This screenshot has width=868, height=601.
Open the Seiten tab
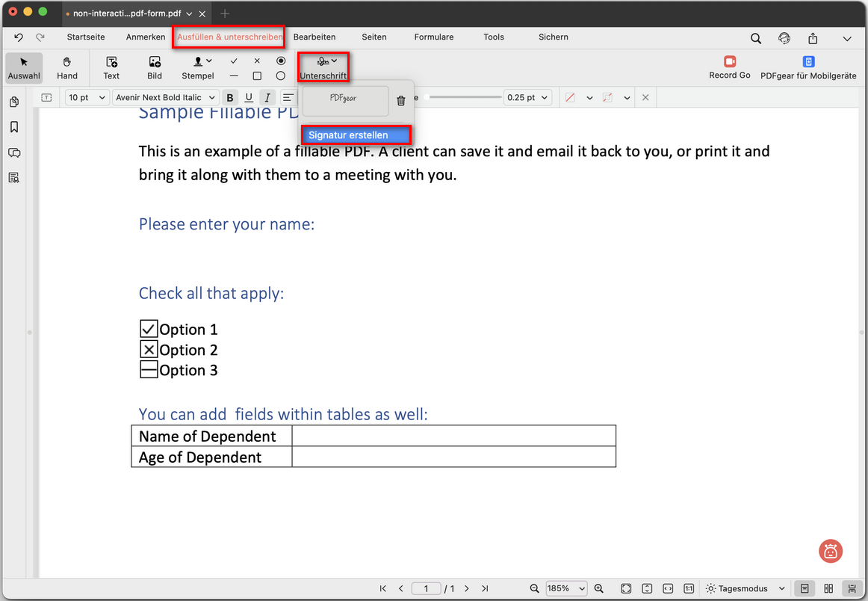click(x=374, y=37)
